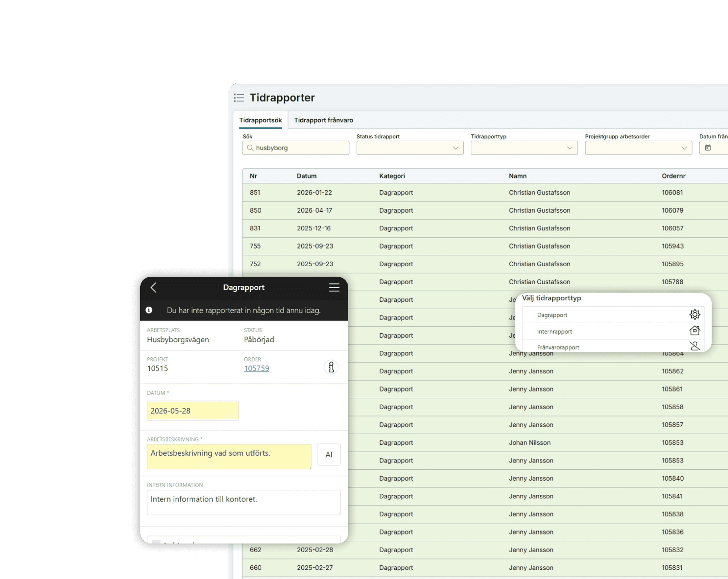
Task: Click the house icon for Internrapport
Action: [695, 330]
